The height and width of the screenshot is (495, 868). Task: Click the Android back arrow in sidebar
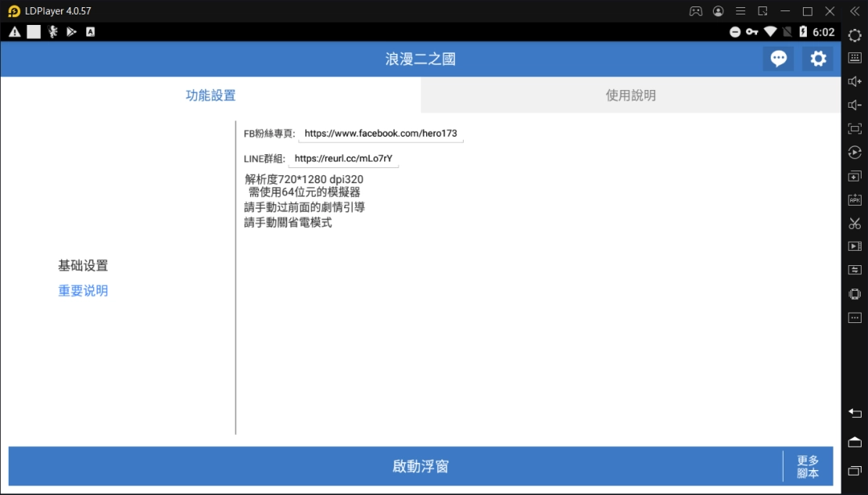854,413
